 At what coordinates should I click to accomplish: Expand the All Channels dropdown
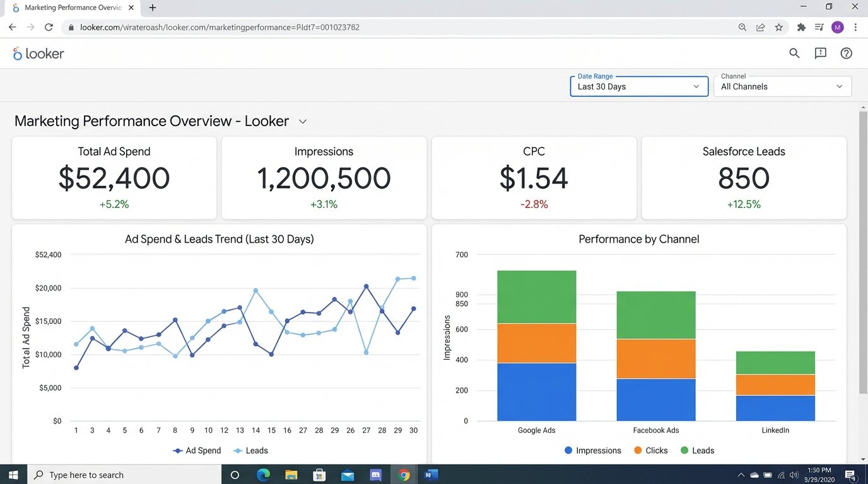[x=782, y=86]
